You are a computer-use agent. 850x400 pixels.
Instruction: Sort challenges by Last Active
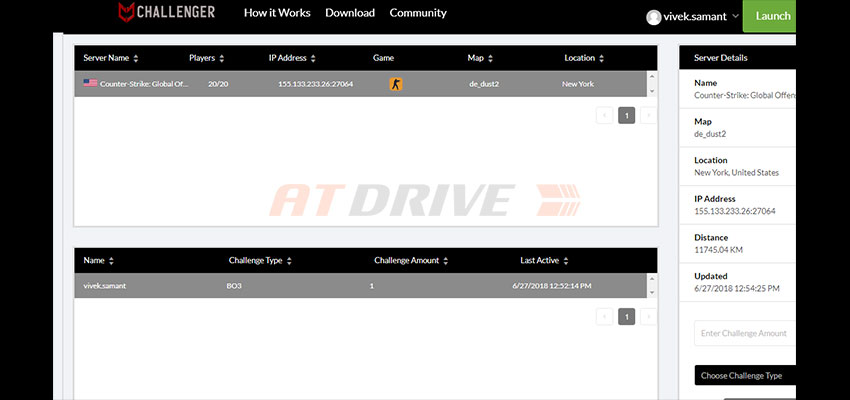pos(544,261)
